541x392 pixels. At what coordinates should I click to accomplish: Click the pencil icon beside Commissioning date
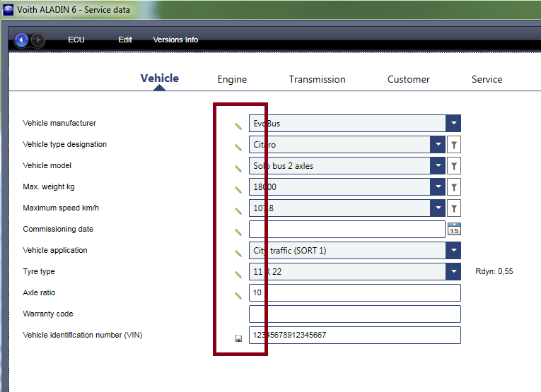pyautogui.click(x=238, y=232)
